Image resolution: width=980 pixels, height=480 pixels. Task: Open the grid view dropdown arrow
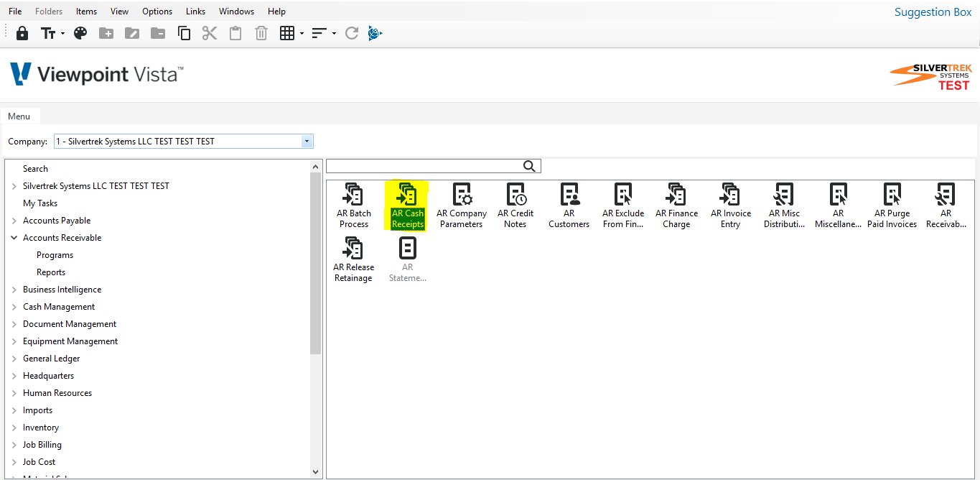(x=302, y=33)
